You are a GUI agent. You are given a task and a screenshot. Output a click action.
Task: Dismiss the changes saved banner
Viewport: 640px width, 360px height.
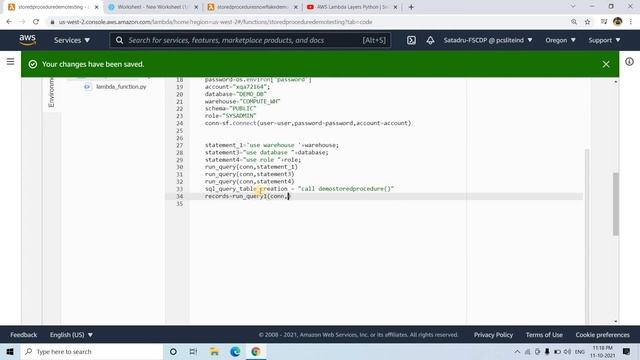(x=606, y=64)
